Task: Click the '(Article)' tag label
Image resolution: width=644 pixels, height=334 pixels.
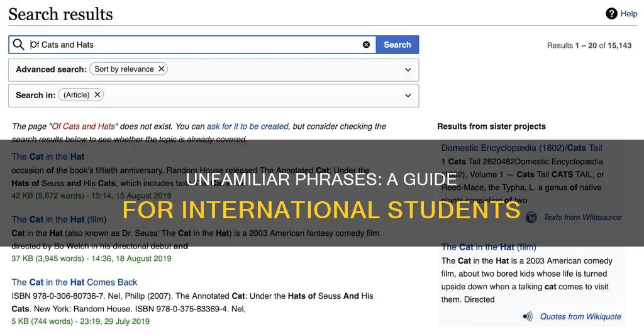Action: click(76, 95)
